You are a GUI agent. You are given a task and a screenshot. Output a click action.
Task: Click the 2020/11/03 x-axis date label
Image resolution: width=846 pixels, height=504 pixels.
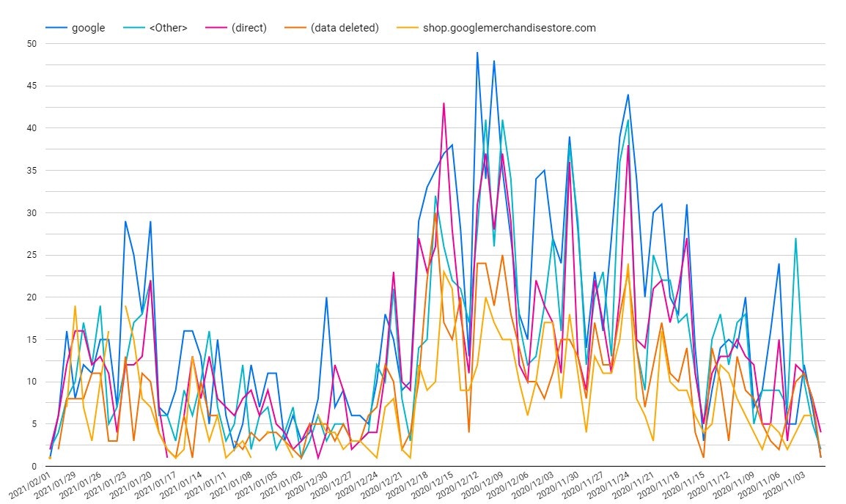click(x=784, y=485)
